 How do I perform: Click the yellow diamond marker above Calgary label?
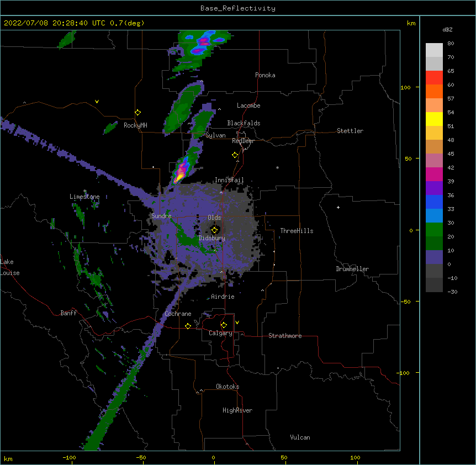pyautogui.click(x=224, y=325)
